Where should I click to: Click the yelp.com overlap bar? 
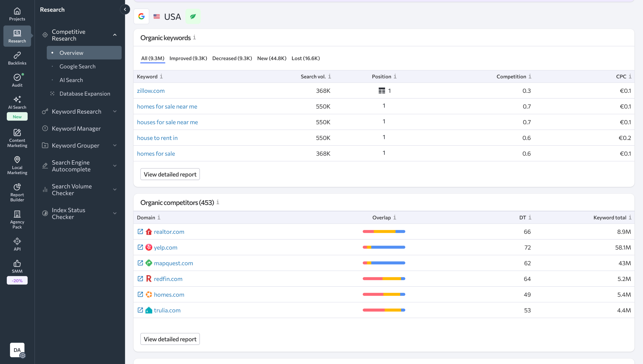click(x=384, y=247)
